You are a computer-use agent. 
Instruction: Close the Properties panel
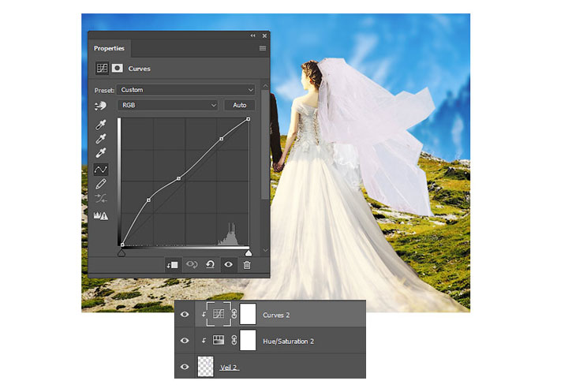click(x=264, y=35)
